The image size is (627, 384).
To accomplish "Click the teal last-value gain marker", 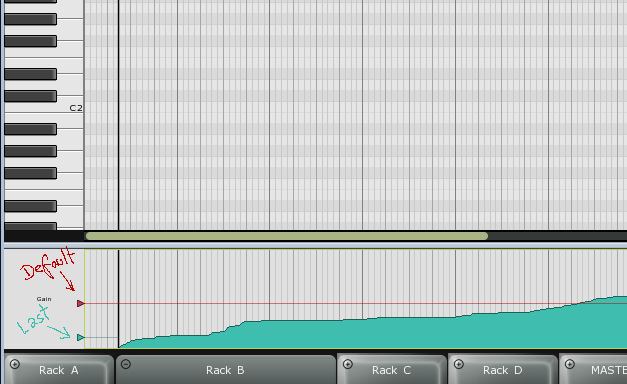I will pos(81,338).
